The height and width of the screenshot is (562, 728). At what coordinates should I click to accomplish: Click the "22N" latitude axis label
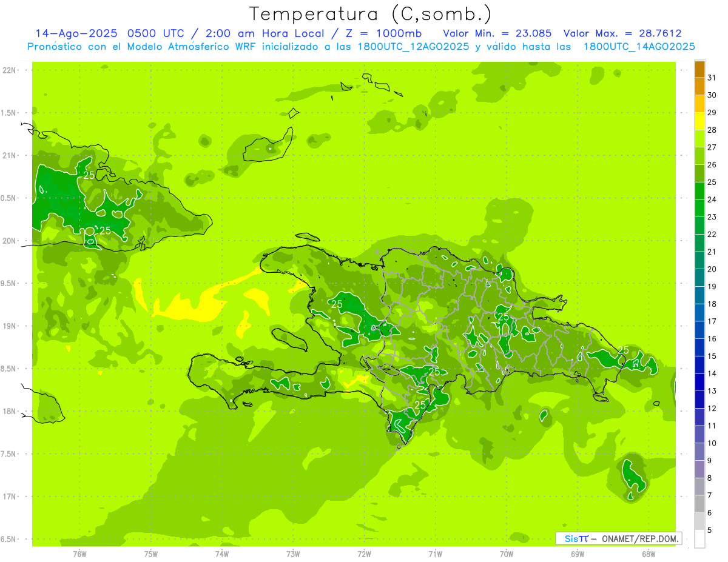coord(10,70)
